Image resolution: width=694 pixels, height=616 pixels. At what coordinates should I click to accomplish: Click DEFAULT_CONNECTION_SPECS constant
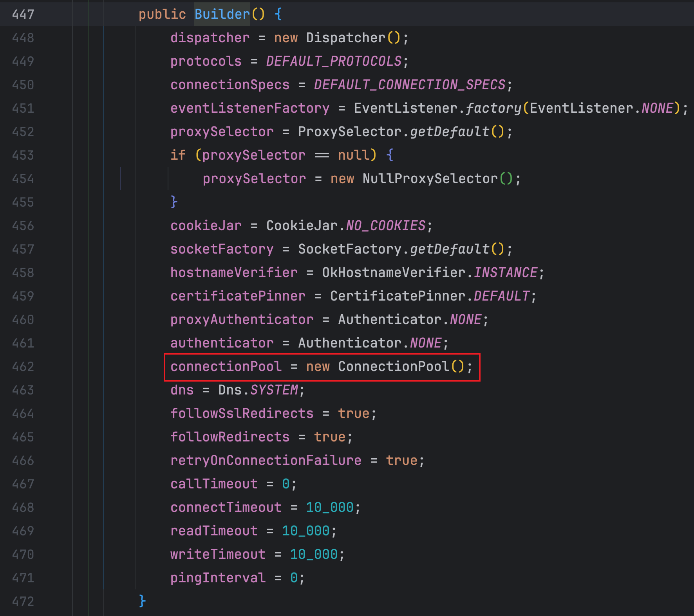(410, 85)
